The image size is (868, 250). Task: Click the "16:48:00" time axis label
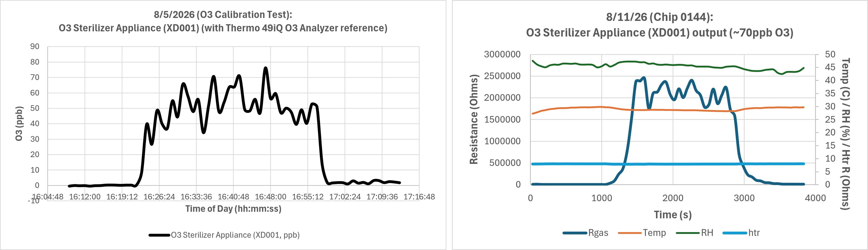pyautogui.click(x=271, y=197)
